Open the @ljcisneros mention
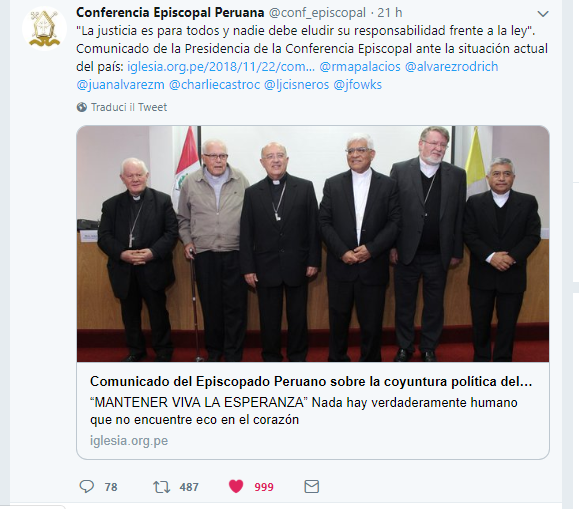Image resolution: width=579 pixels, height=509 pixels. pos(296,85)
